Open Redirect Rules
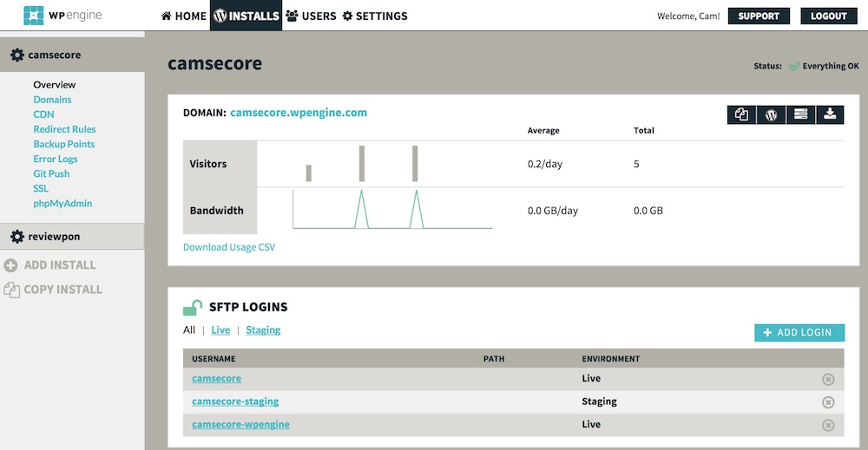The height and width of the screenshot is (450, 868). pyautogui.click(x=64, y=129)
